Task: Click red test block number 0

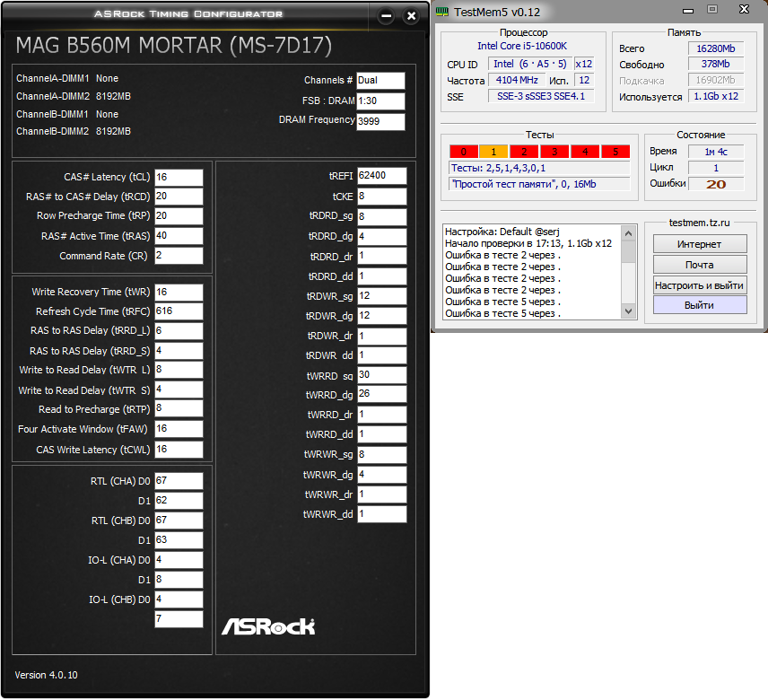Action: tap(463, 152)
